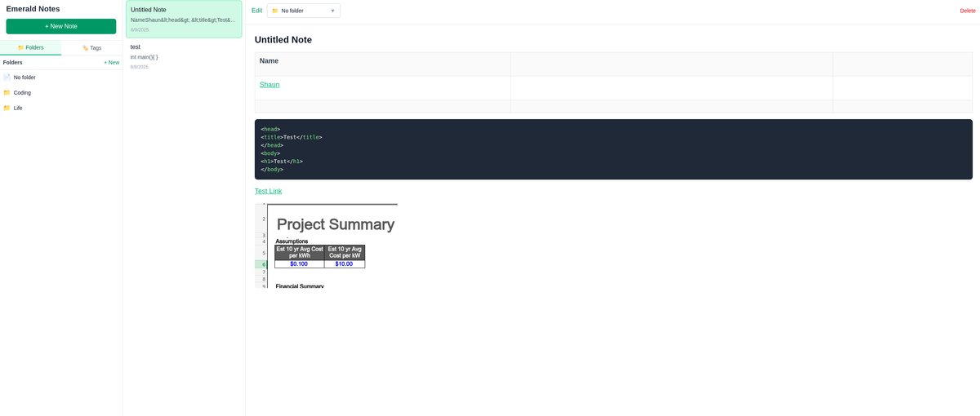Select the Untitled Note card
The width and height of the screenshot is (980, 416).
(x=184, y=20)
